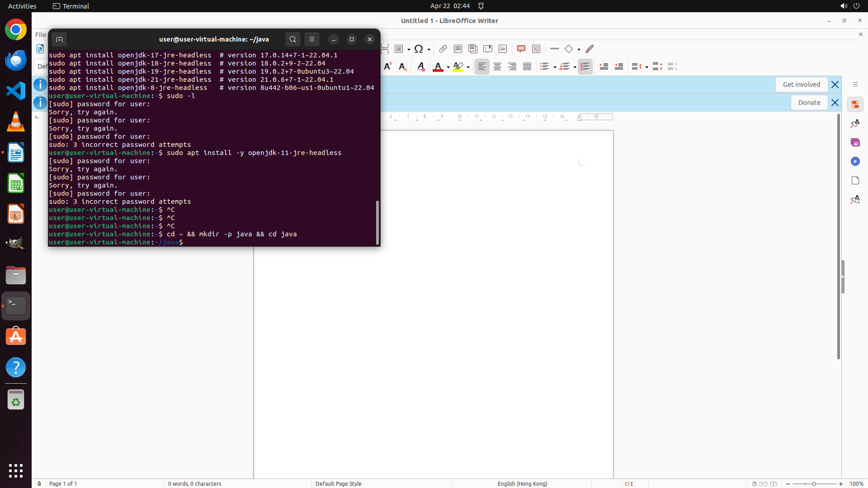Toggle Center paragraph alignment
The height and width of the screenshot is (488, 868).
tap(497, 67)
